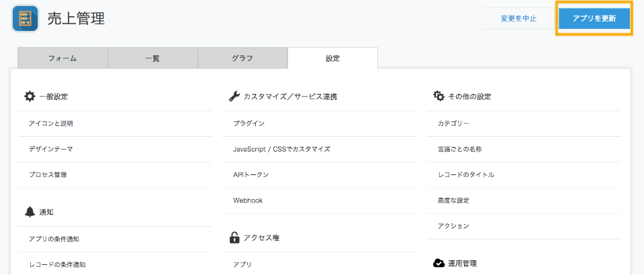Open レコードのタイトル settings
This screenshot has height=275, width=644.
(x=466, y=174)
